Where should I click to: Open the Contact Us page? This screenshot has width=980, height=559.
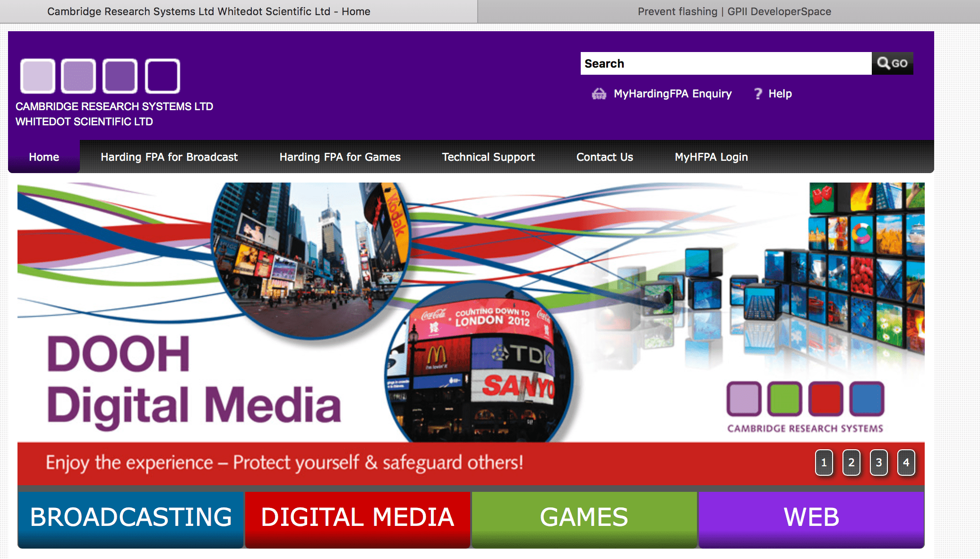coord(604,157)
